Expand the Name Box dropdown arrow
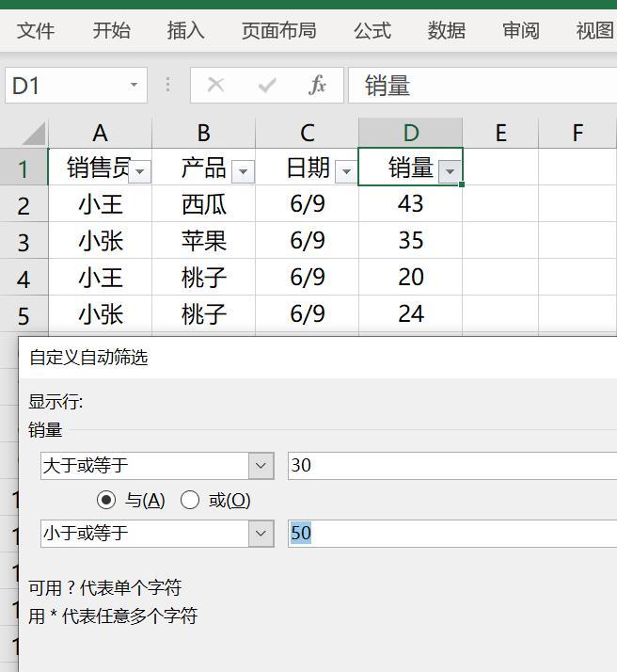 coord(134,85)
